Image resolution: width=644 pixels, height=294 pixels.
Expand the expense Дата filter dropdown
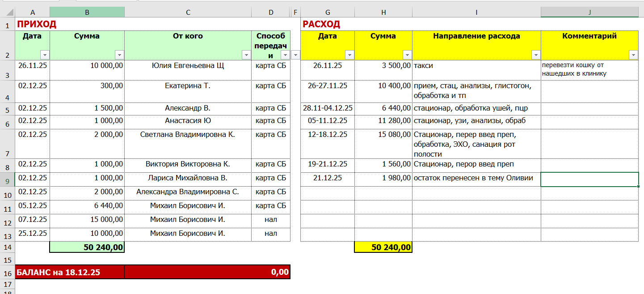click(349, 55)
